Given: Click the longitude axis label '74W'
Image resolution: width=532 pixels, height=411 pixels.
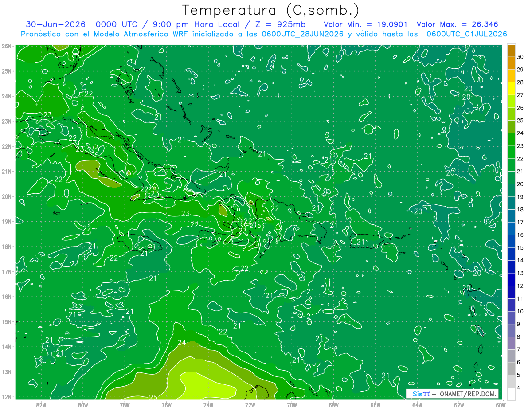Looking at the screenshot, I should (x=208, y=405).
